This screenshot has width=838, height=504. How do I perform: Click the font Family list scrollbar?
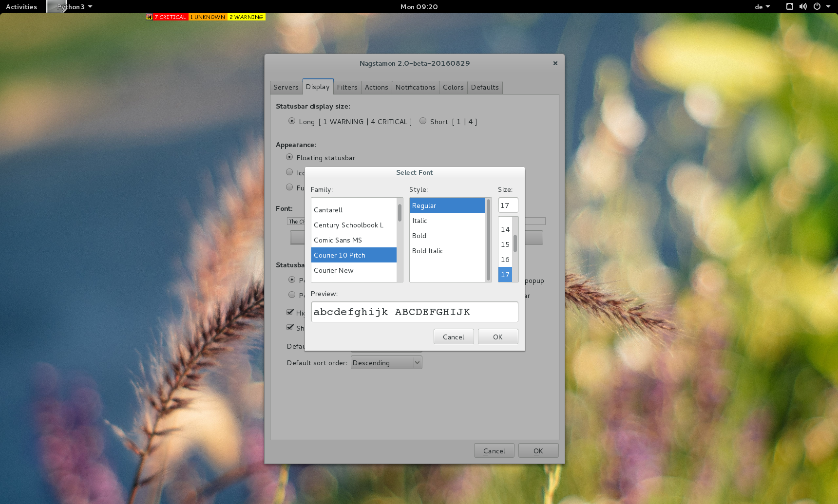[x=400, y=213]
